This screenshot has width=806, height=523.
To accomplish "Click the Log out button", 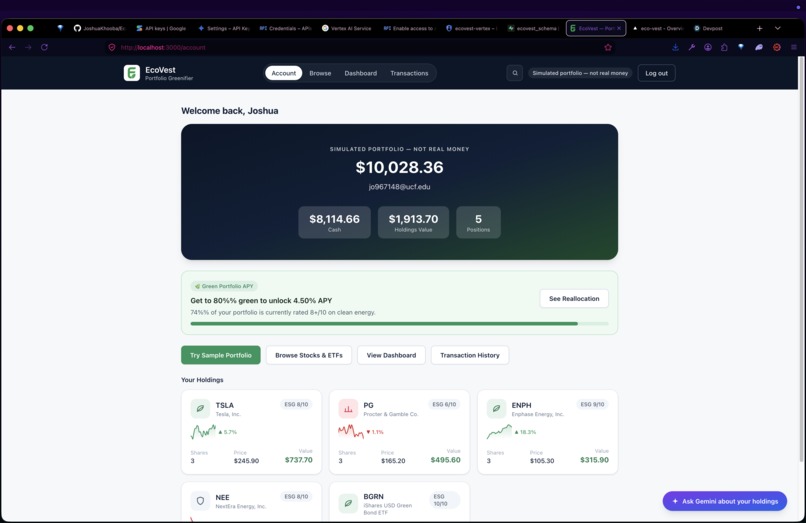I will [656, 73].
